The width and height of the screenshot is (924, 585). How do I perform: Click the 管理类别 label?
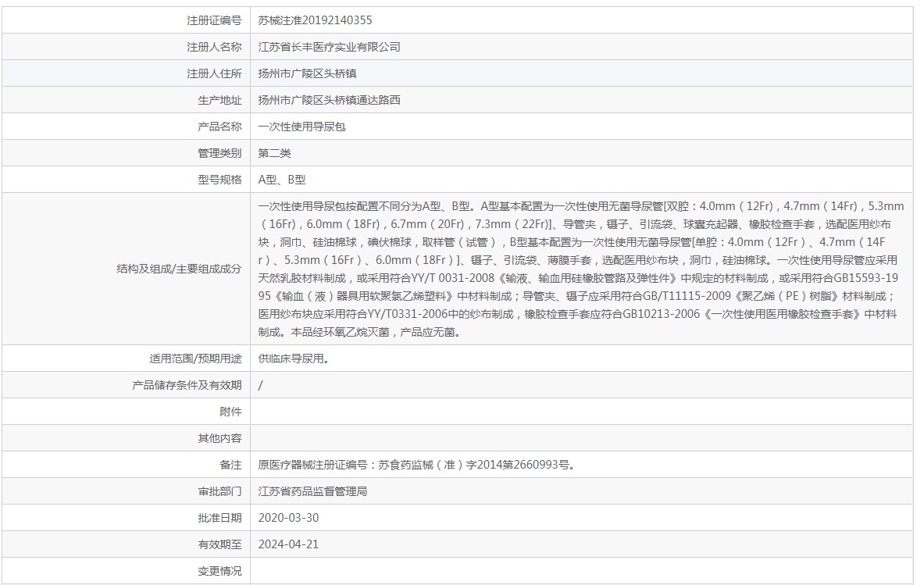219,153
